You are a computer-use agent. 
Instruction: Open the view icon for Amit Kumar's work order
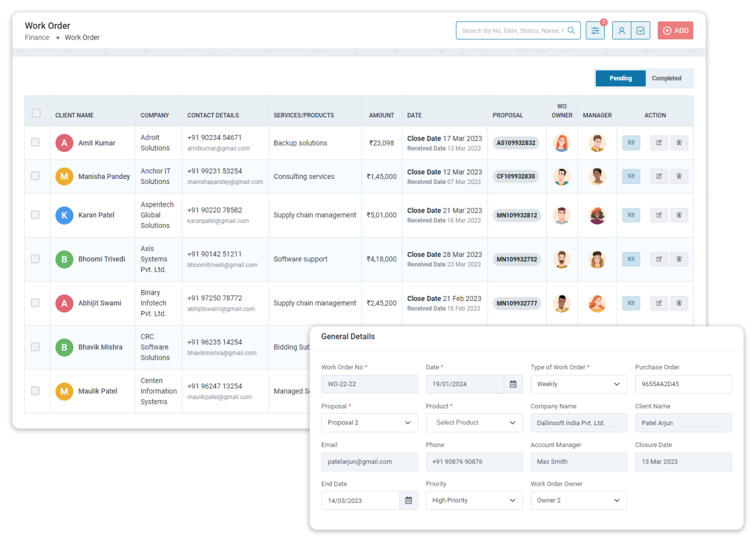631,143
